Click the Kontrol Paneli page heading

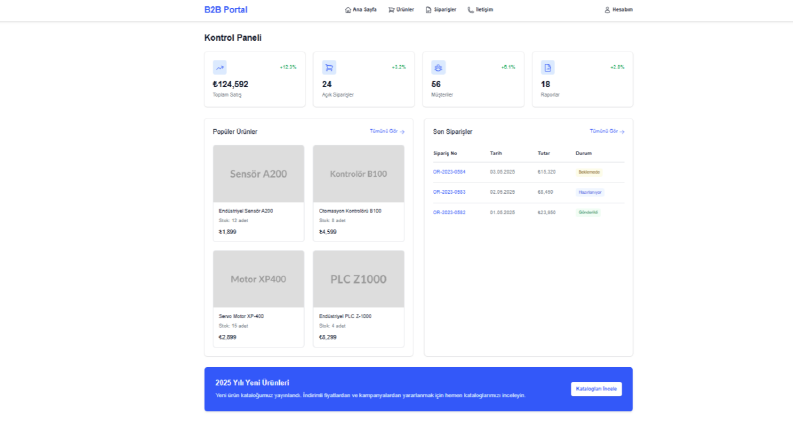coord(233,38)
